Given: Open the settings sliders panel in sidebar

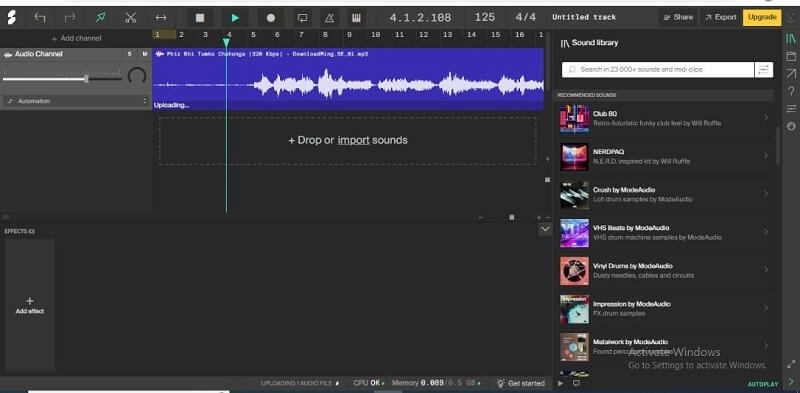Looking at the screenshot, I should [x=791, y=109].
